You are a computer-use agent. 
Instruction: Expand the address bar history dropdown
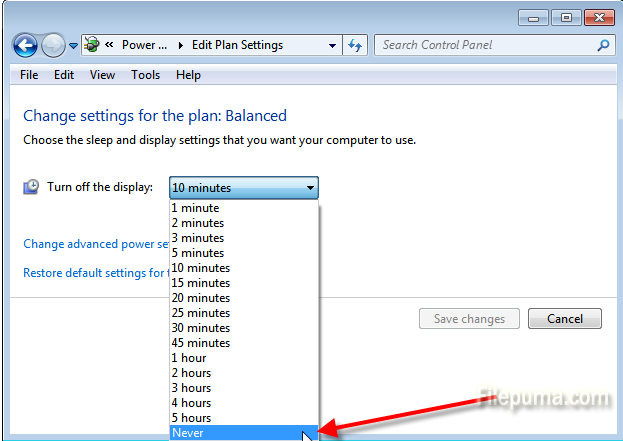pos(332,45)
